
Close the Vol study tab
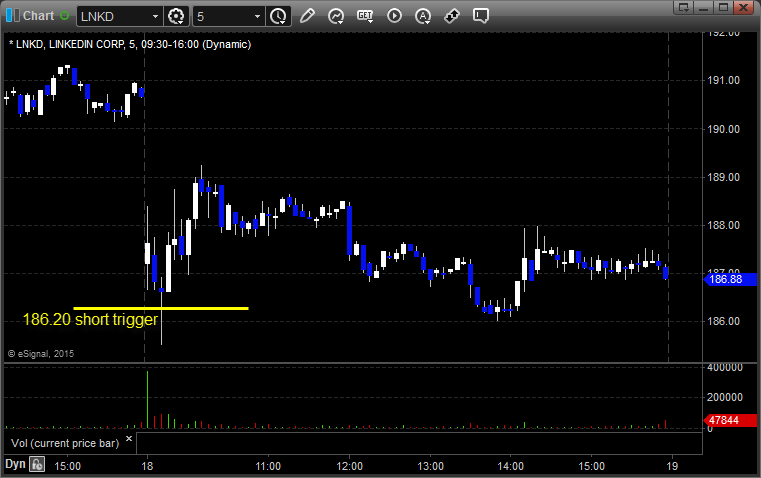(129, 439)
